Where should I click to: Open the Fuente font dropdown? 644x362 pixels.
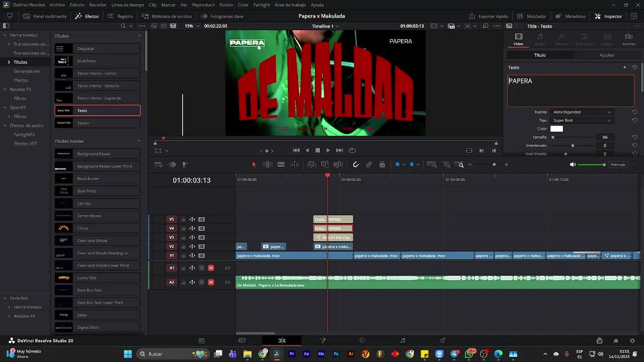pos(582,112)
